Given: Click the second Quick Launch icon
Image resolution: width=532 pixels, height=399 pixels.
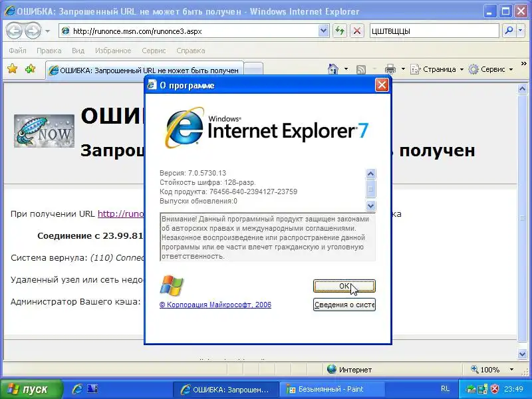Looking at the screenshot, I should [92, 389].
